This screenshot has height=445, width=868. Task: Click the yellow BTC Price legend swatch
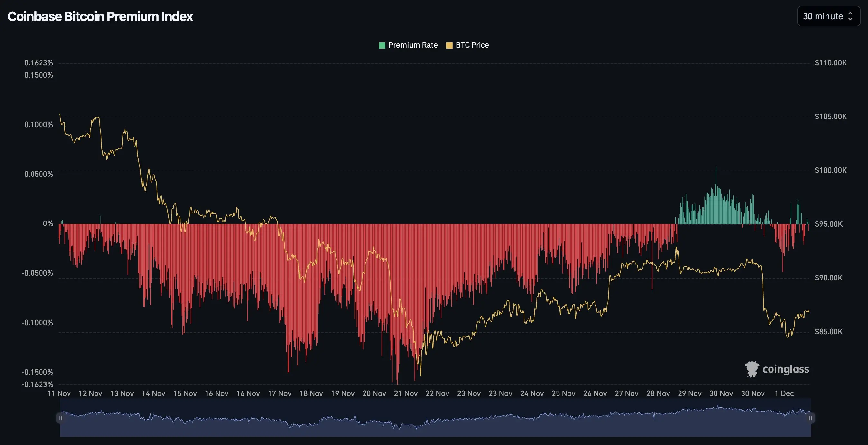449,45
